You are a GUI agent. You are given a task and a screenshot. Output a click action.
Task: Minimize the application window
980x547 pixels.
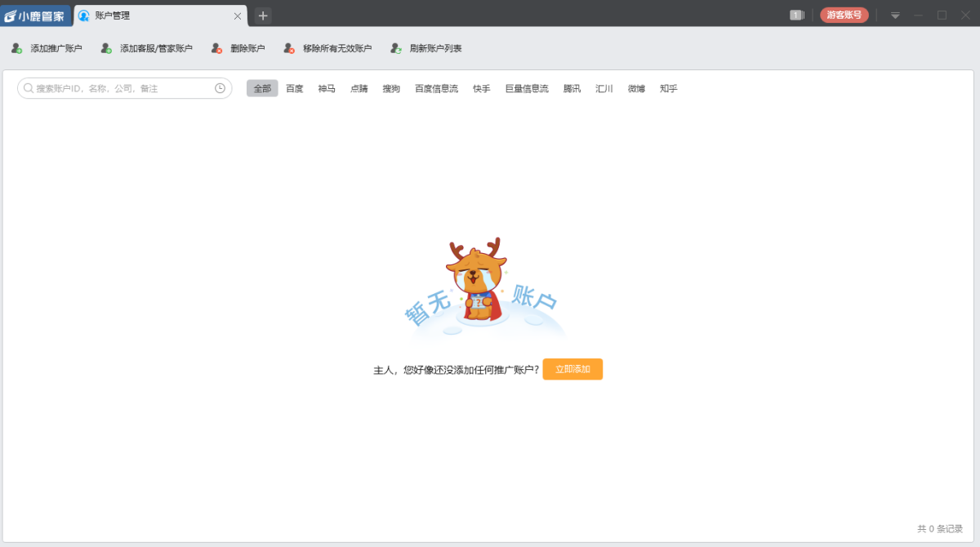(919, 16)
